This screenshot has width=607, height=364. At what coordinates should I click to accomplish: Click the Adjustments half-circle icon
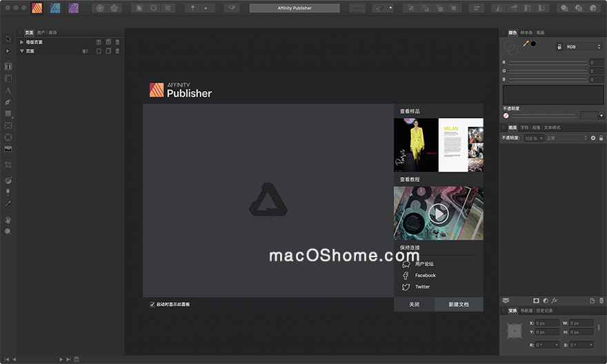(x=546, y=301)
